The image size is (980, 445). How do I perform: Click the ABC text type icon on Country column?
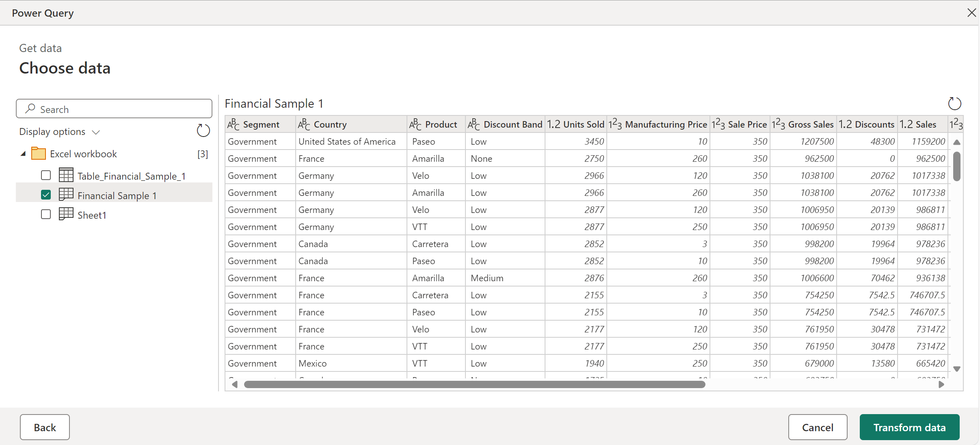[304, 124]
